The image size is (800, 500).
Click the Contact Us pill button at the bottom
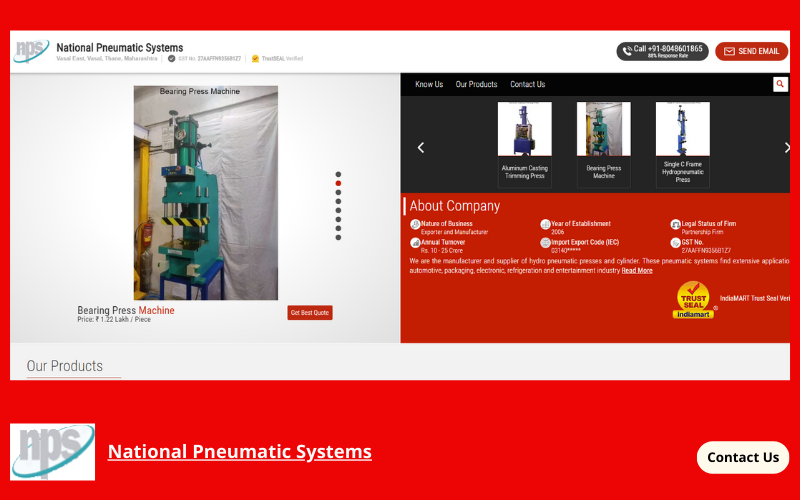click(x=743, y=457)
